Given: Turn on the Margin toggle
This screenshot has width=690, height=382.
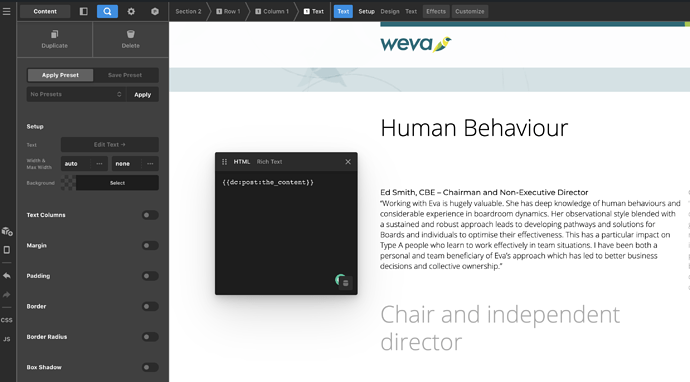Looking at the screenshot, I should click(150, 246).
